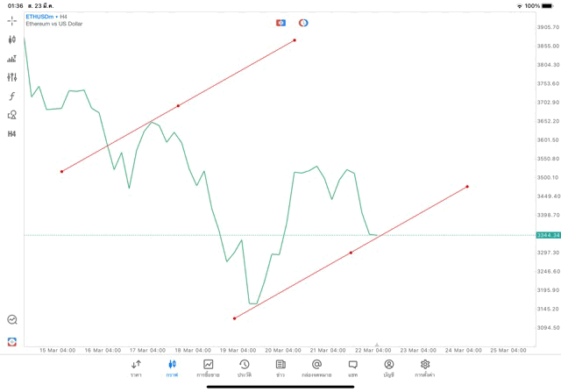Tap the red-blue circular trade icon in sidebar
Screen dimensions: 561x392
pos(12,341)
